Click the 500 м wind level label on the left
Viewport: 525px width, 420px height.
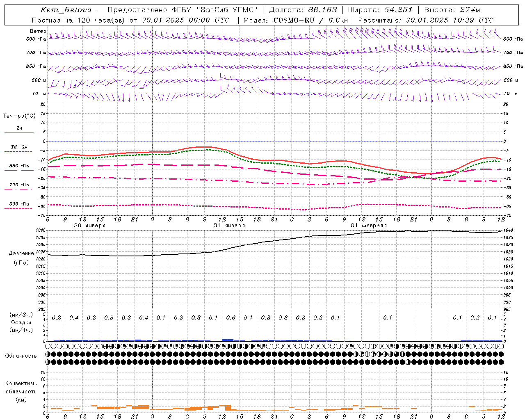tap(39, 80)
